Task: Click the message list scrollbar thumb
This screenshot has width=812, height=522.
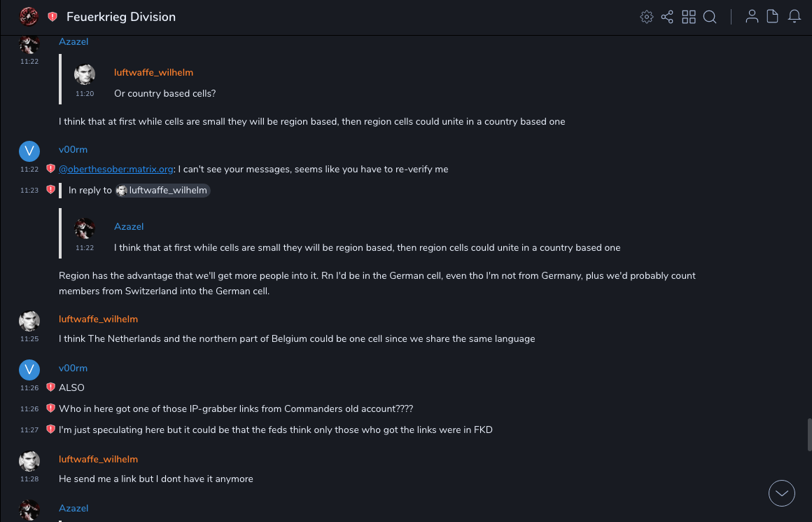Action: (809, 436)
